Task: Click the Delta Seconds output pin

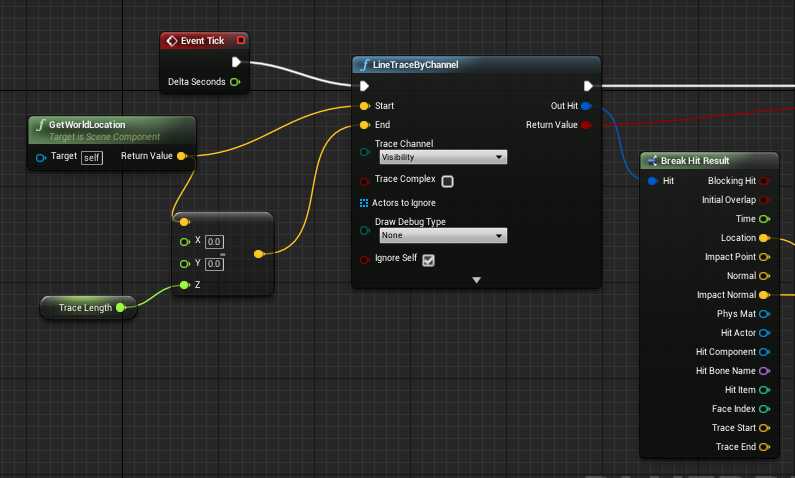Action: point(235,82)
